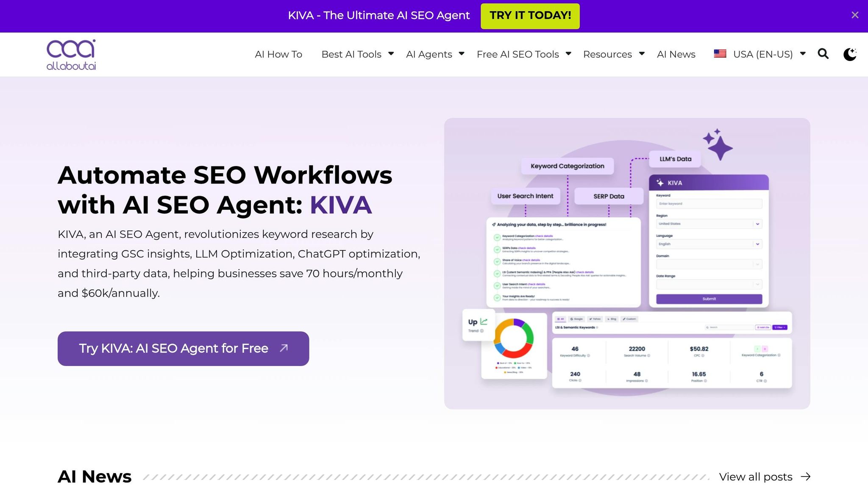This screenshot has height=488, width=868.
Task: Expand Free AI SEO Tools dropdown arrow
Action: 568,53
